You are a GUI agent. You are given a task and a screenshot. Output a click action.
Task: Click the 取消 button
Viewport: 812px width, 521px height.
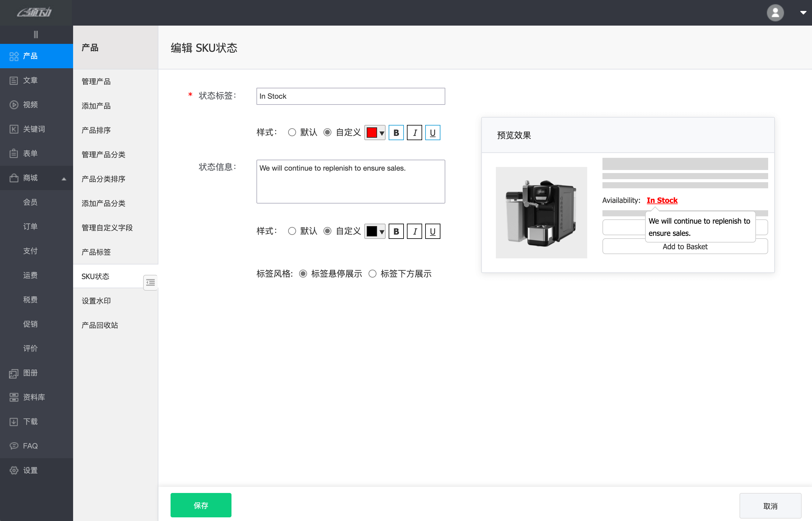770,506
